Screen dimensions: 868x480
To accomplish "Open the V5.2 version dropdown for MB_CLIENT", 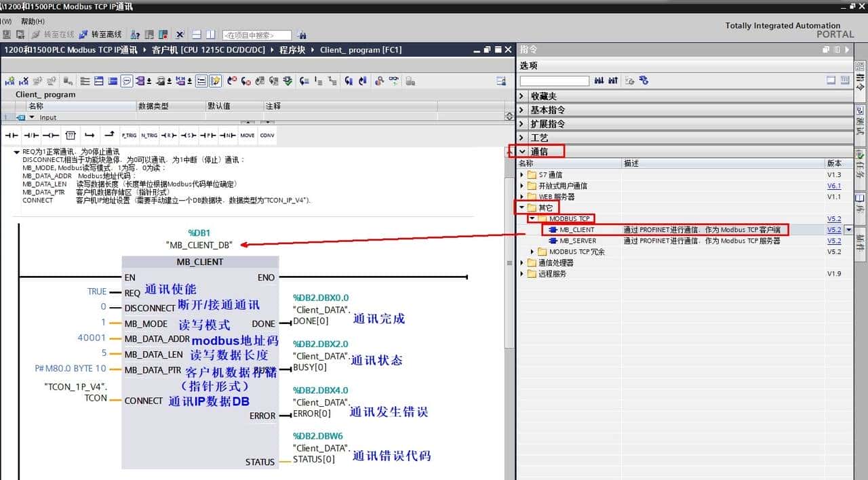I will coord(848,230).
